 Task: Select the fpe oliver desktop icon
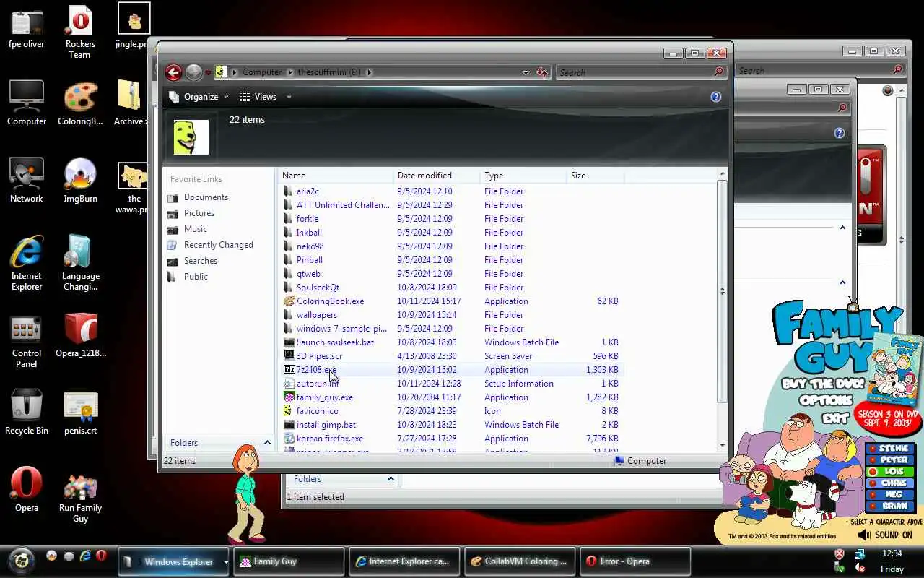(x=27, y=29)
